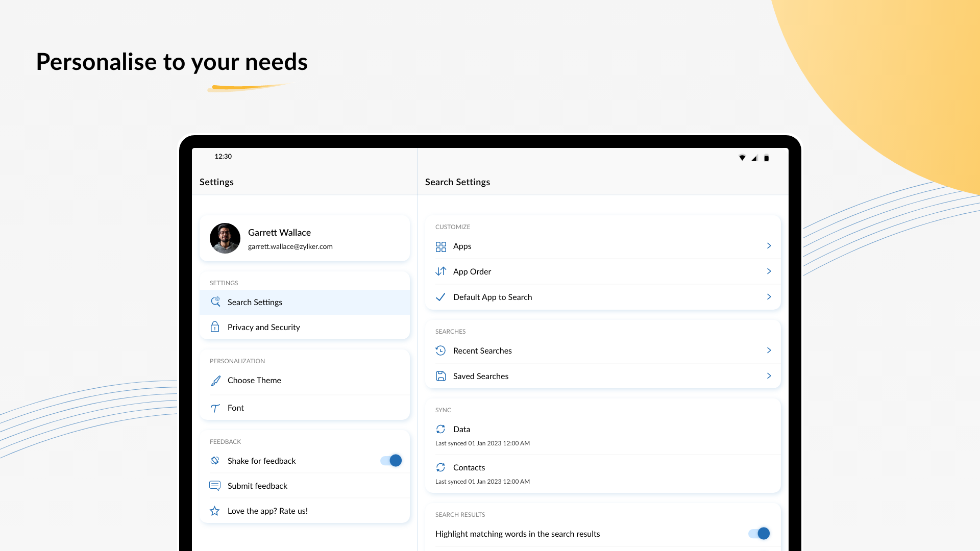The image size is (980, 551).
Task: Click the Font letter T icon
Action: point(215,408)
